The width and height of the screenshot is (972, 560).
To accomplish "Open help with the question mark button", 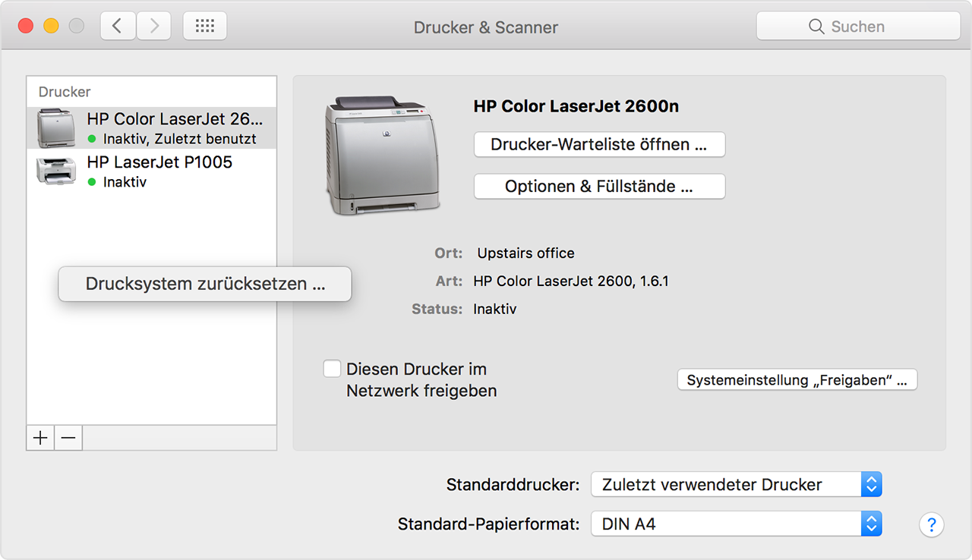I will click(x=931, y=524).
